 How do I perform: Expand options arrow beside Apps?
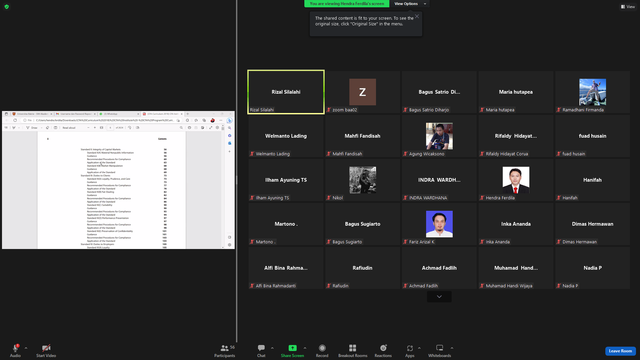point(419,348)
